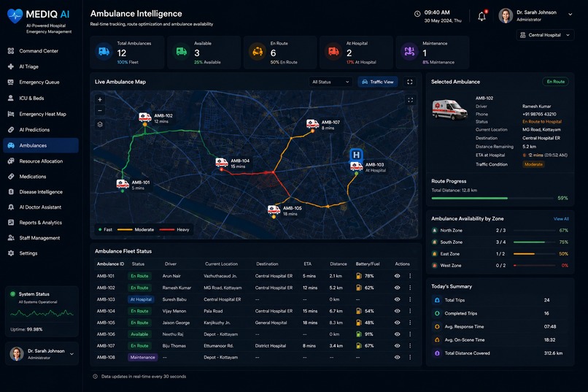This screenshot has width=588, height=392.
Task: Click AMB-108 Maintenance status badge
Action: point(142,358)
